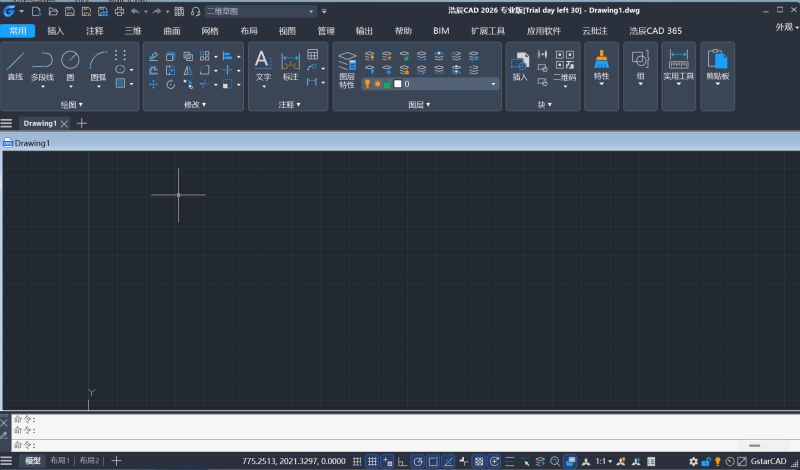Viewport: 800px width, 470px height.
Task: Click the layer color swatch in layer dropdown
Action: pyautogui.click(x=397, y=84)
